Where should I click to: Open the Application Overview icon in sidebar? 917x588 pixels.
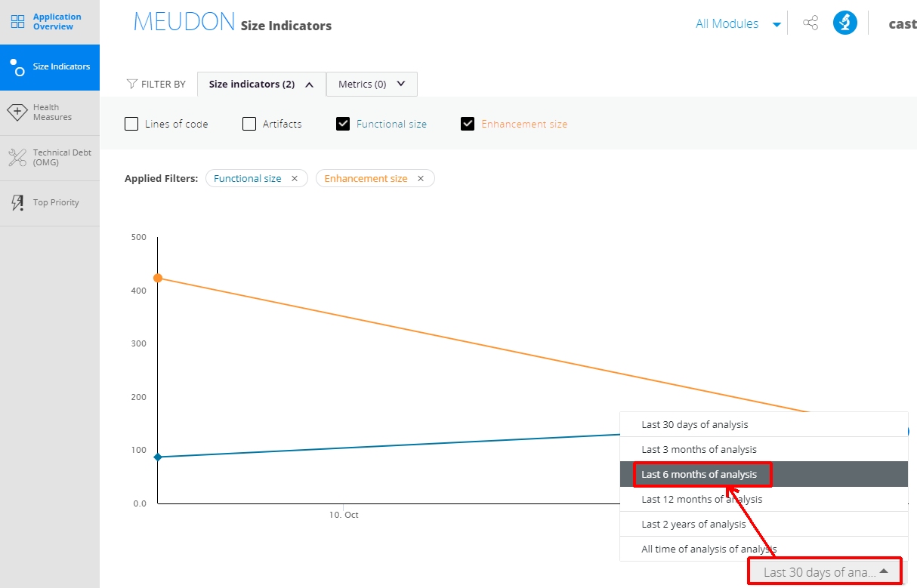[17, 21]
